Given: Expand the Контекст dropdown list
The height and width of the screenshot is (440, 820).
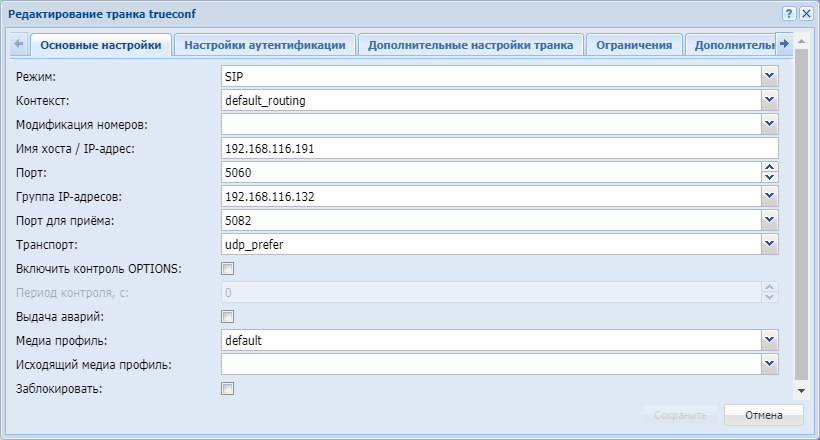Looking at the screenshot, I should coord(769,100).
